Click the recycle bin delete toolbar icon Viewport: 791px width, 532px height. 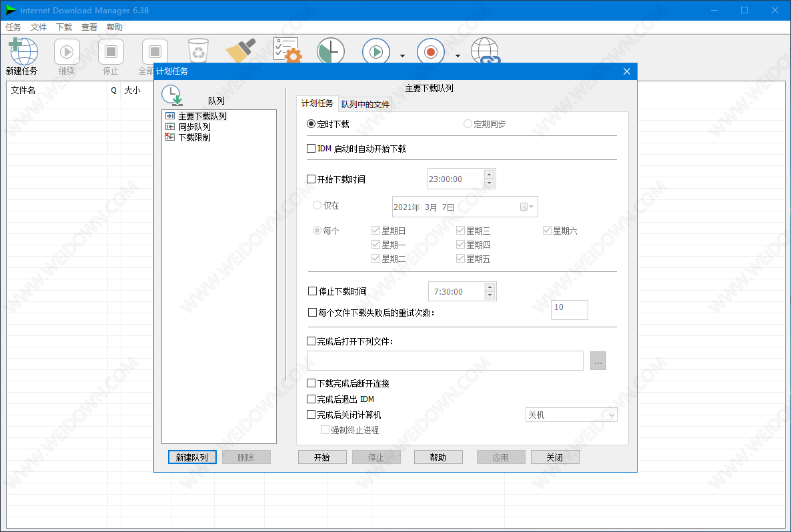pyautogui.click(x=197, y=51)
